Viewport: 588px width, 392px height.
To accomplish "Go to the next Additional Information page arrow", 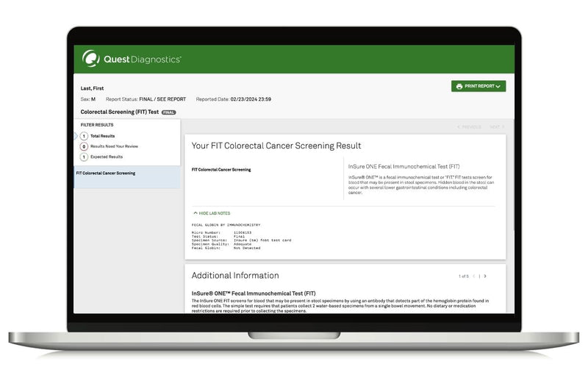I will (485, 276).
